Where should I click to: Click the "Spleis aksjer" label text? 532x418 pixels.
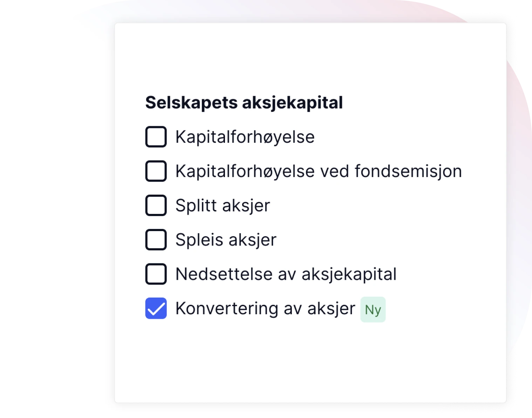pyautogui.click(x=226, y=240)
